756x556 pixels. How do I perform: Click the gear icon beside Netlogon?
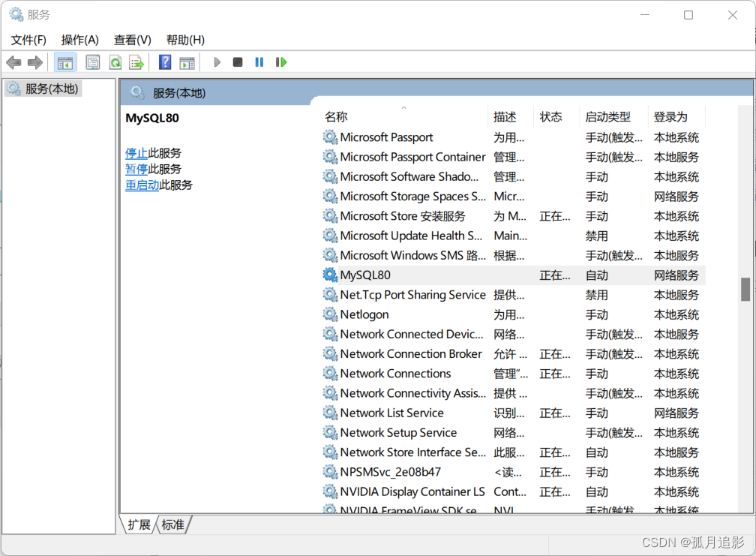[330, 314]
